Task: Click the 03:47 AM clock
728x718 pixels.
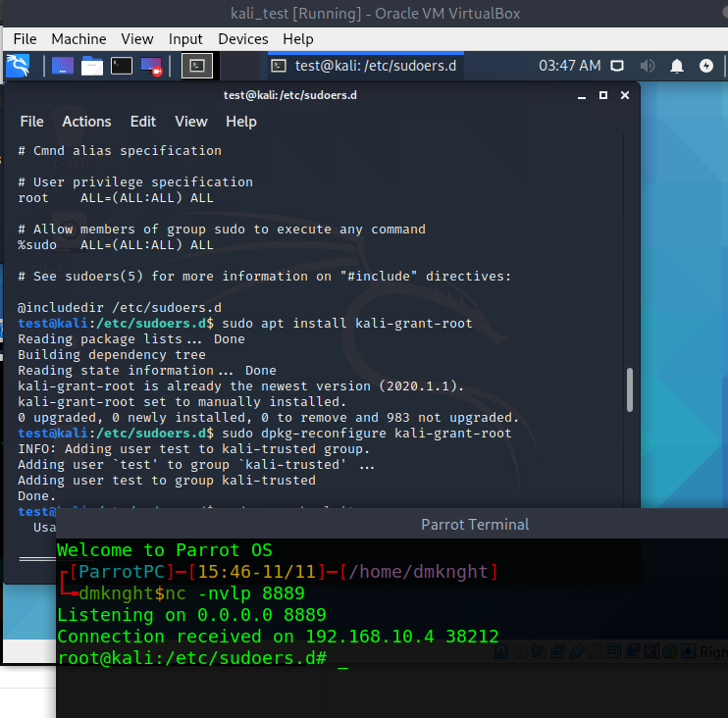Action: (570, 66)
